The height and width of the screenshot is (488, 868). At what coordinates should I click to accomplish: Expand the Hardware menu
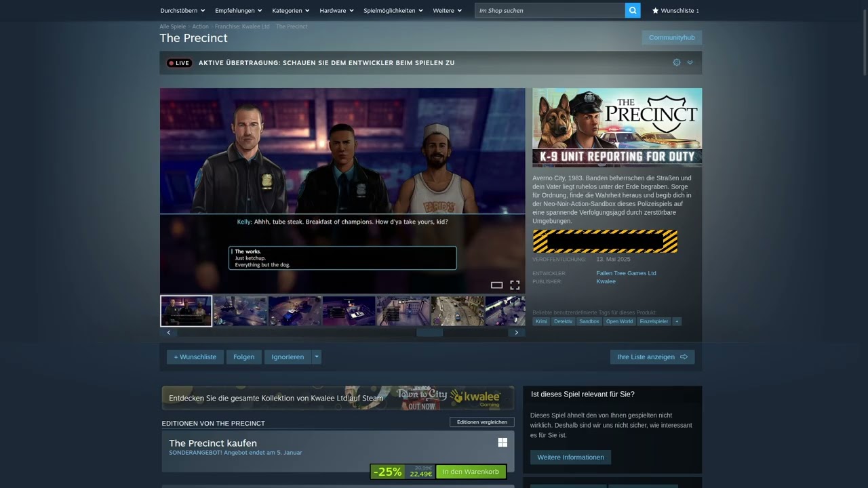[336, 11]
